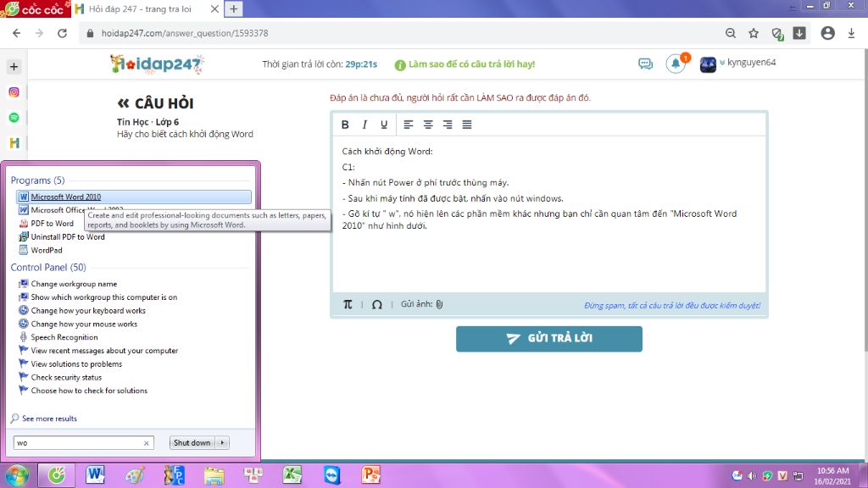The image size is (868, 488).
Task: Open Spotify from the browser sidebar
Action: tap(14, 118)
